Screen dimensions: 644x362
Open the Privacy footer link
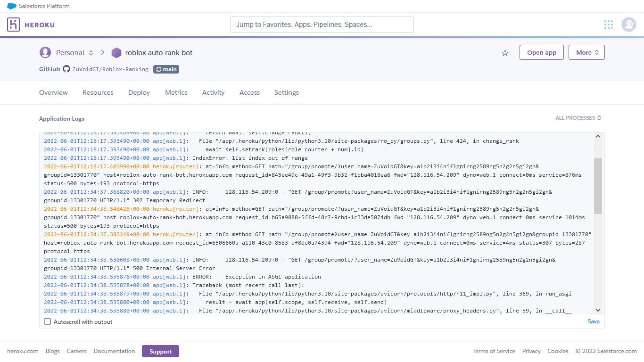(531, 351)
